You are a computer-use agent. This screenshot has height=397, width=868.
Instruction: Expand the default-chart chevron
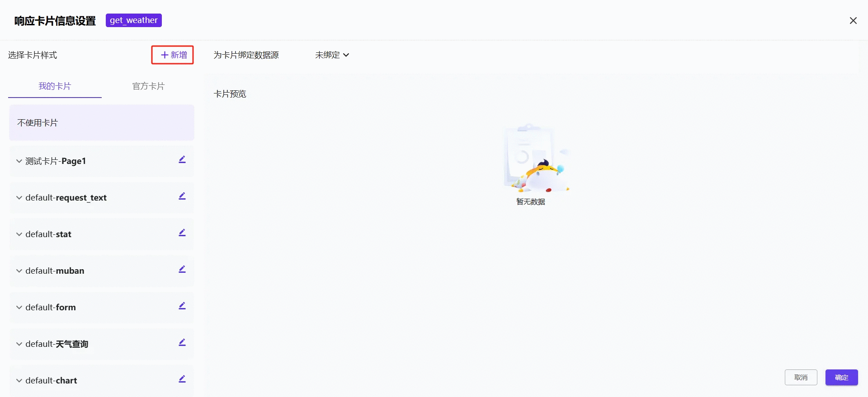pos(19,381)
